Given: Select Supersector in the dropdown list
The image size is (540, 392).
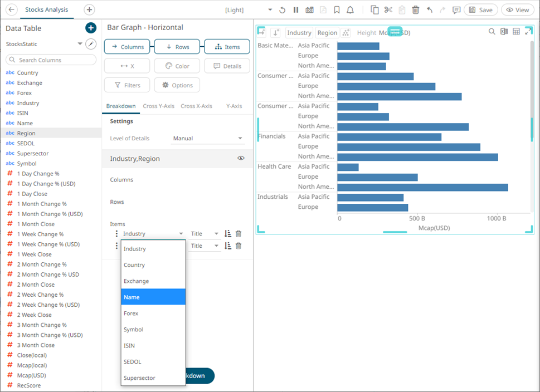Looking at the screenshot, I should click(x=153, y=378).
